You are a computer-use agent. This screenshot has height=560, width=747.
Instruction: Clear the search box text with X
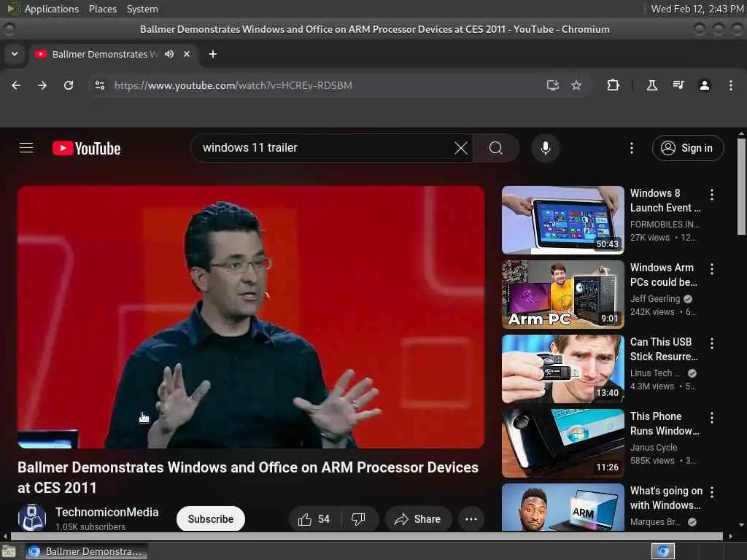click(x=461, y=148)
